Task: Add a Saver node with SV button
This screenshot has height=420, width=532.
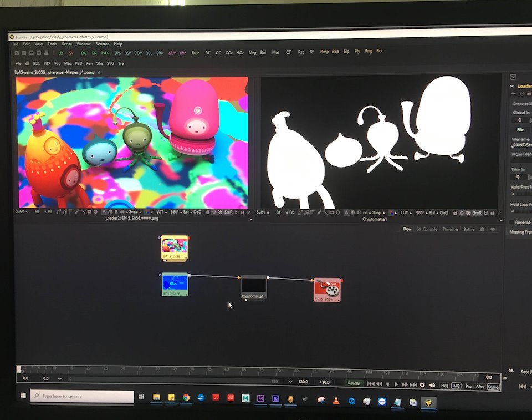Action: [x=71, y=53]
